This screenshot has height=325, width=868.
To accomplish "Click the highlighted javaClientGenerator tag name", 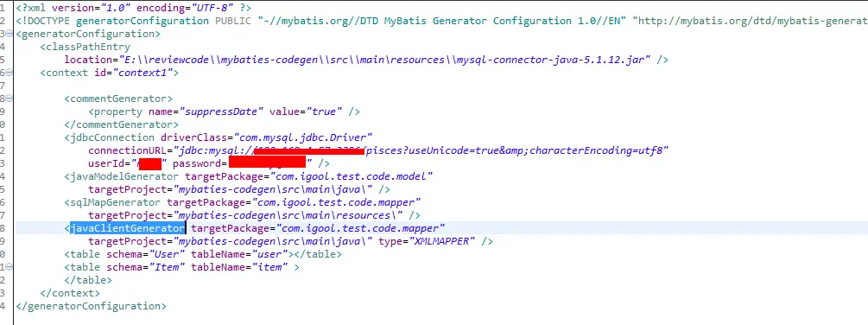I will click(127, 228).
